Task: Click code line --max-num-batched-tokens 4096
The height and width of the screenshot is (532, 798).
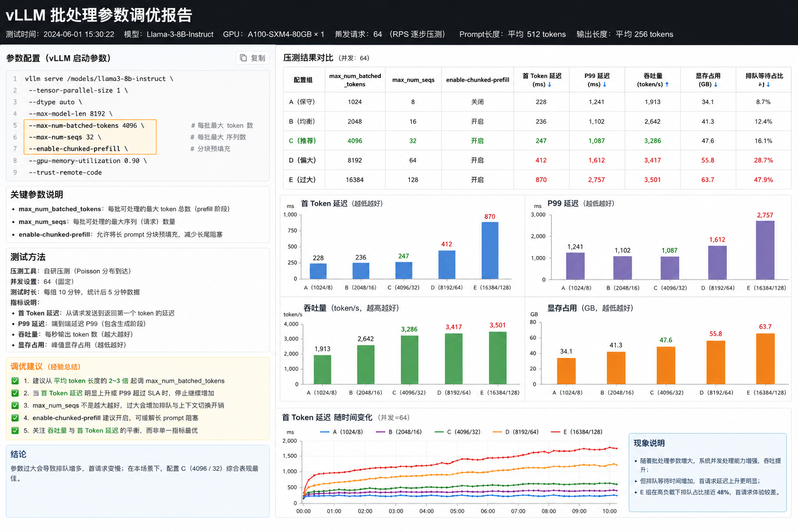Action: pyautogui.click(x=86, y=126)
